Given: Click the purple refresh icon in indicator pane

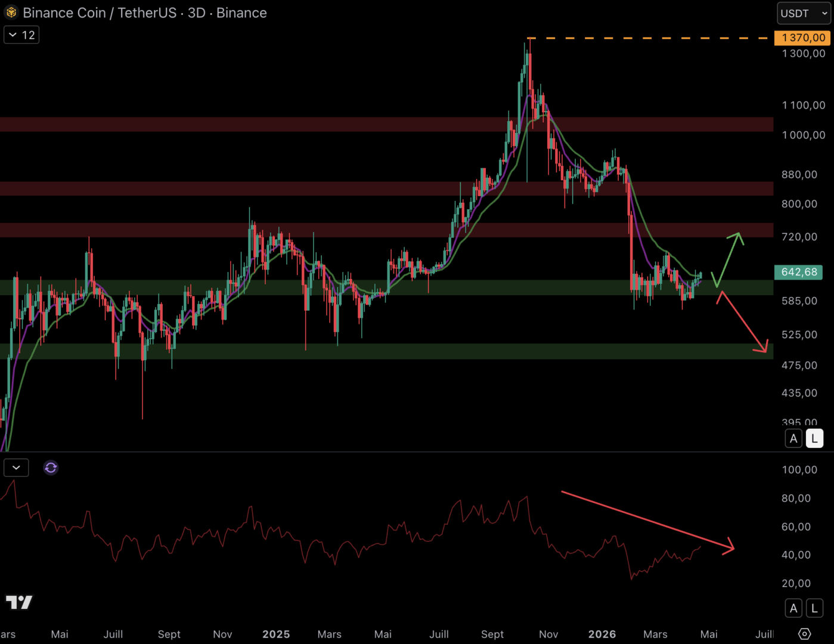Looking at the screenshot, I should coord(51,468).
